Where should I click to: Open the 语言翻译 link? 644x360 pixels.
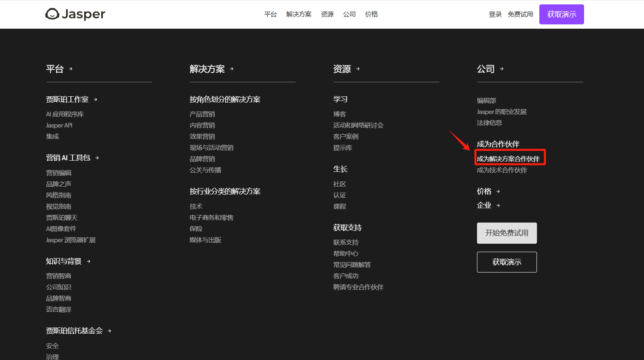coord(59,310)
